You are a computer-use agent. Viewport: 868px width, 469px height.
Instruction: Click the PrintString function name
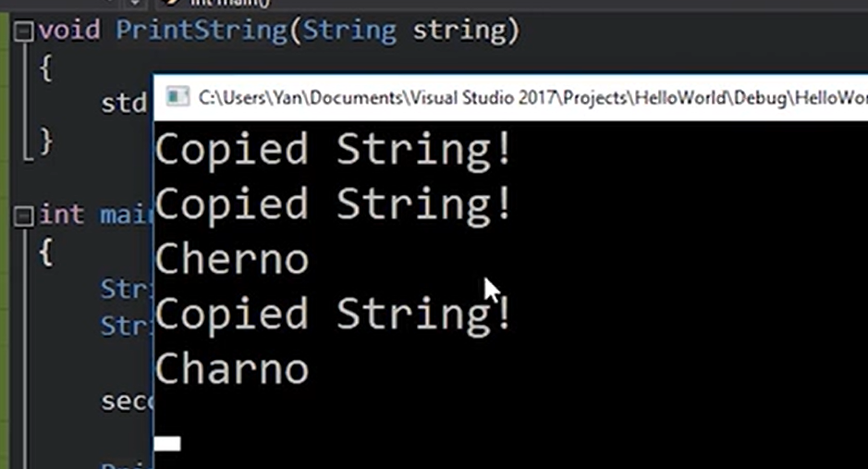coord(202,31)
